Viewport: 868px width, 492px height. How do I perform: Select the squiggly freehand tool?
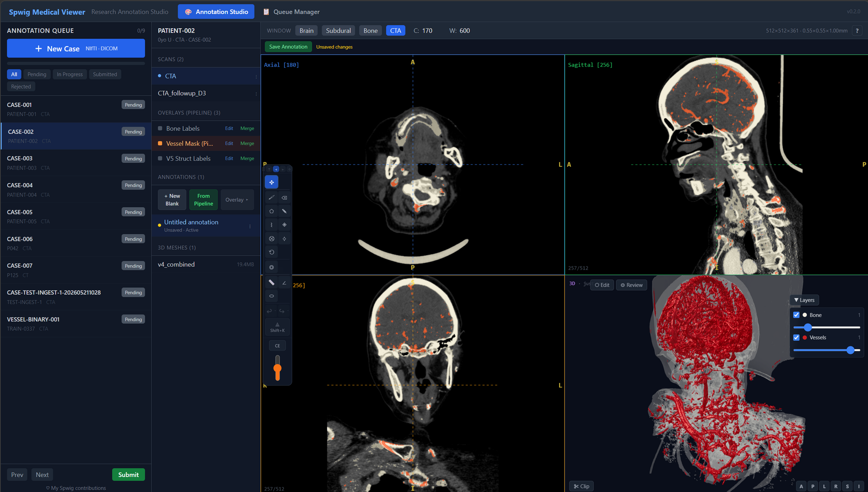click(271, 225)
